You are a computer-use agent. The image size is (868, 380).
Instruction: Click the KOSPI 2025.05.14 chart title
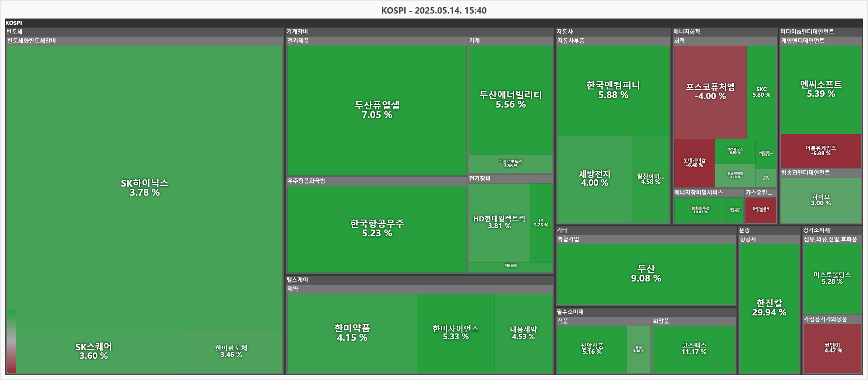434,10
